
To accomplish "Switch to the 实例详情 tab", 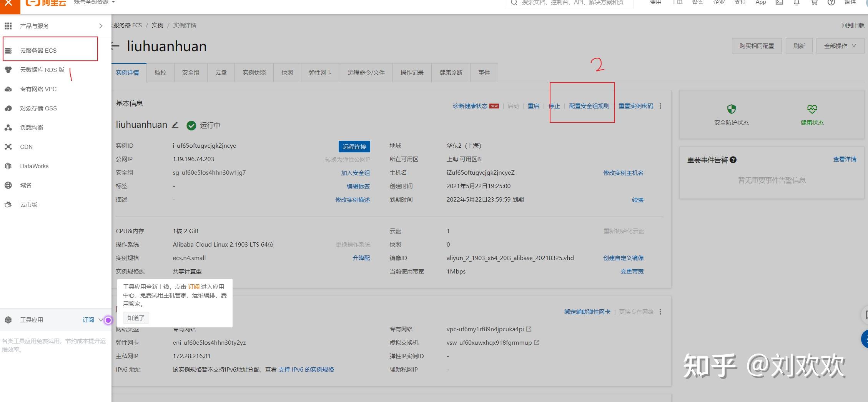I will click(x=128, y=73).
